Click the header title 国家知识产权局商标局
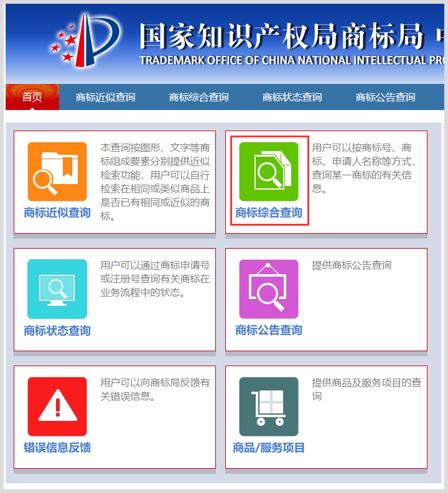 pos(282,36)
